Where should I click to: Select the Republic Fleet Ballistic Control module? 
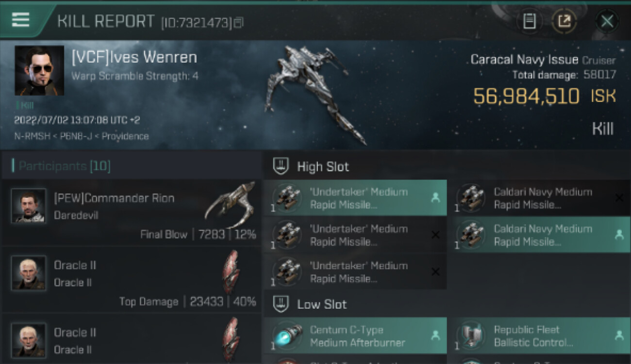coord(540,336)
